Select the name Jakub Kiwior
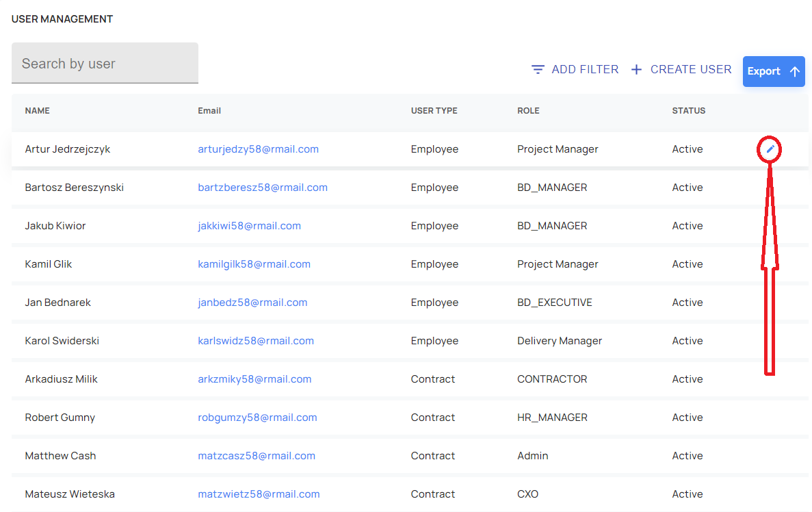The height and width of the screenshot is (512, 812). [55, 226]
